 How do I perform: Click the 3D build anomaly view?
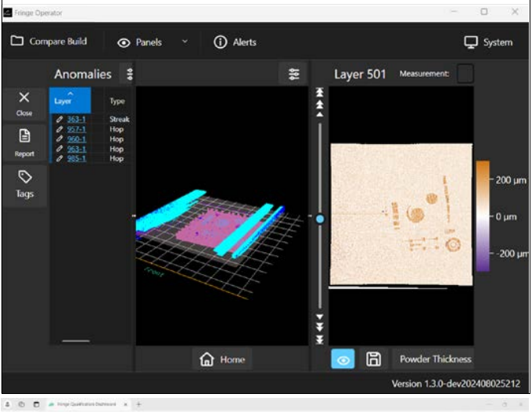[222, 216]
